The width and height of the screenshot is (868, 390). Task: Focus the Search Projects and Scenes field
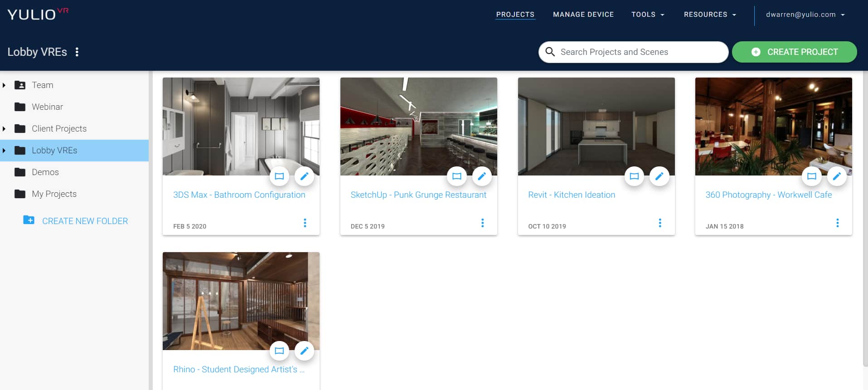tap(633, 52)
